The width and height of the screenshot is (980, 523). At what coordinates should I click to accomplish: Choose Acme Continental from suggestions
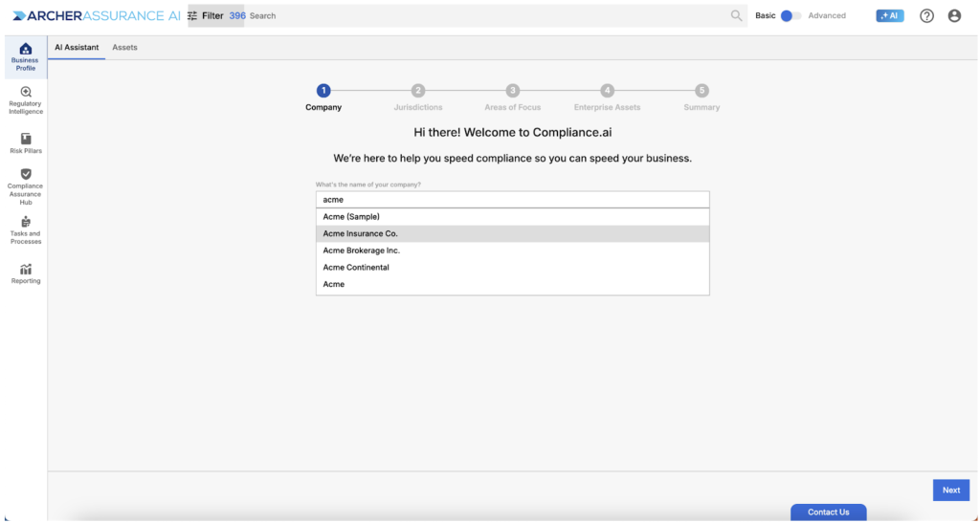pyautogui.click(x=513, y=267)
